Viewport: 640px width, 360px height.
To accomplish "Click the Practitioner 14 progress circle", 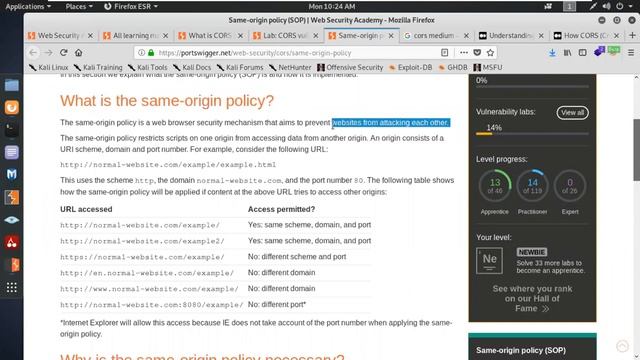I will 532,186.
